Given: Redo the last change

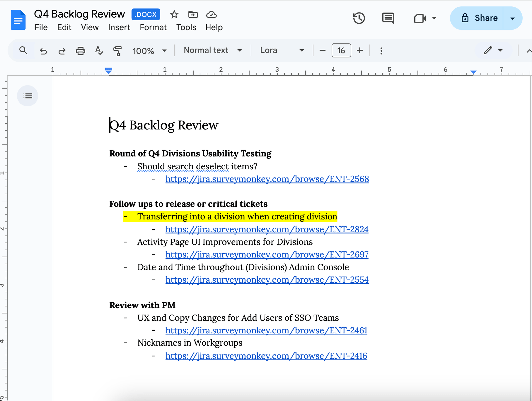Looking at the screenshot, I should (62, 51).
